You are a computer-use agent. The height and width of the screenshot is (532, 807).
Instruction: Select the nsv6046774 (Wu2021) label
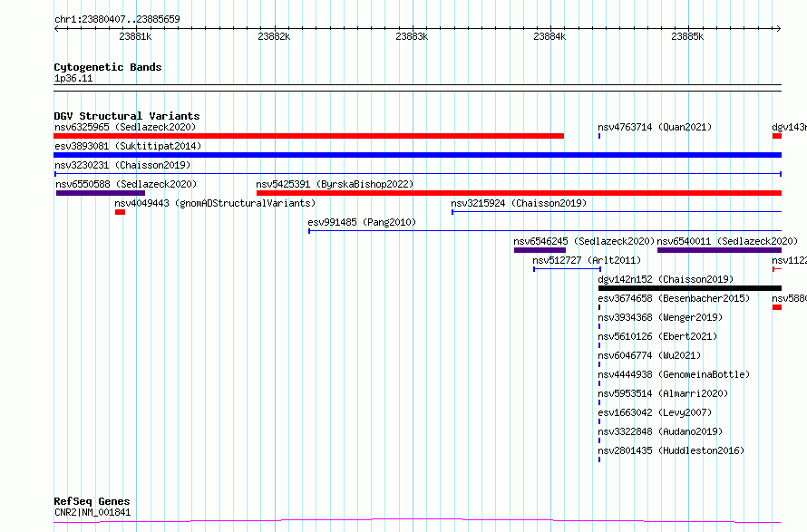click(x=649, y=355)
